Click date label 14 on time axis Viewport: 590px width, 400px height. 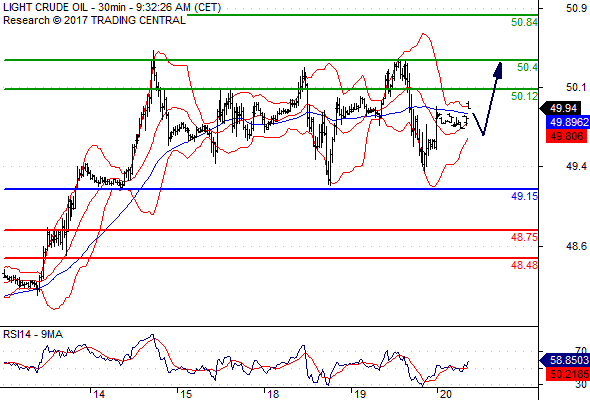tap(99, 394)
